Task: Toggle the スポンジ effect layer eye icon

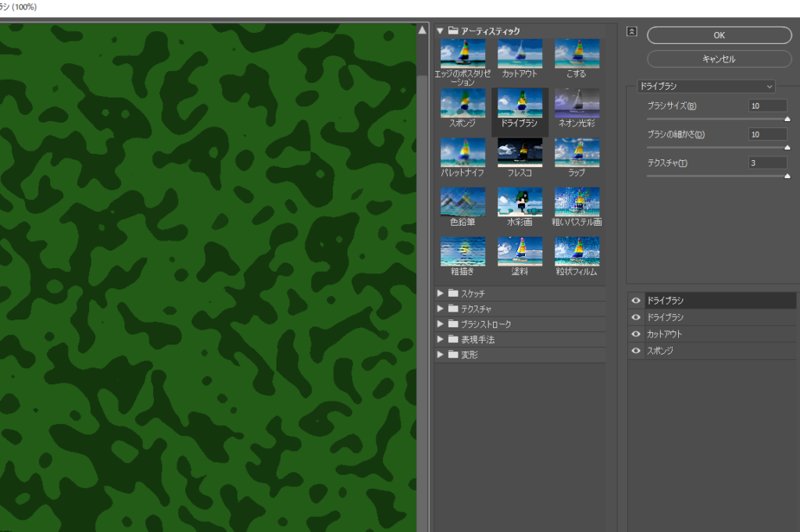Action: point(636,351)
